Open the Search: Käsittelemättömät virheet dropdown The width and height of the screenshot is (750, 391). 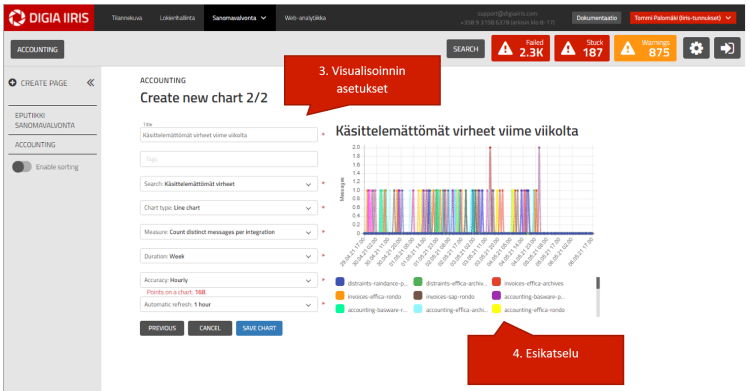click(x=229, y=184)
